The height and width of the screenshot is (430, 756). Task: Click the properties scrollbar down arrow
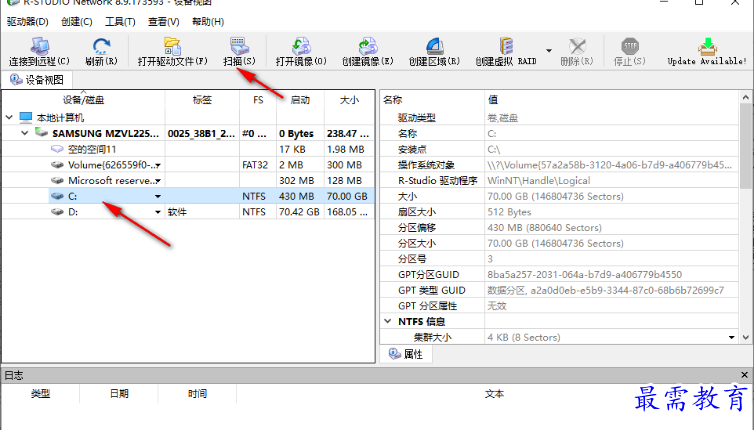pos(745,337)
